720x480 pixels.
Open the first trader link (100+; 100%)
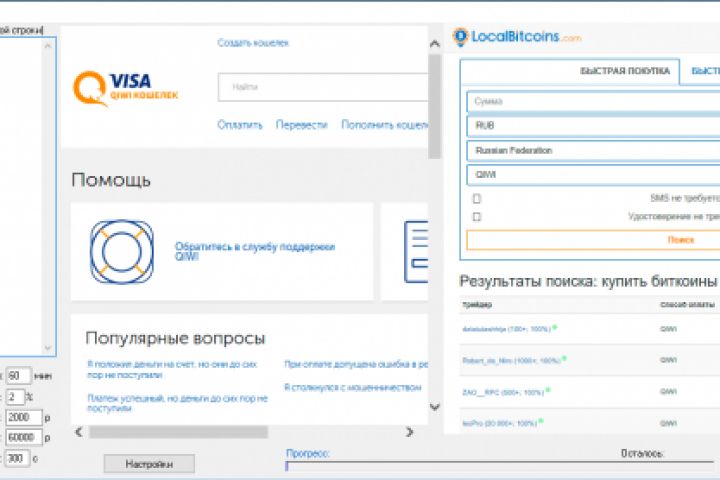point(506,329)
